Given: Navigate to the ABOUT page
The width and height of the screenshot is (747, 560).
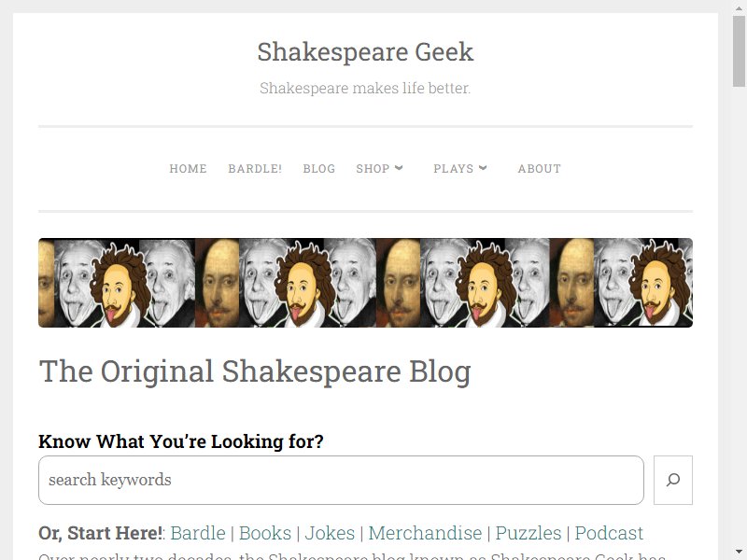Looking at the screenshot, I should 539,169.
